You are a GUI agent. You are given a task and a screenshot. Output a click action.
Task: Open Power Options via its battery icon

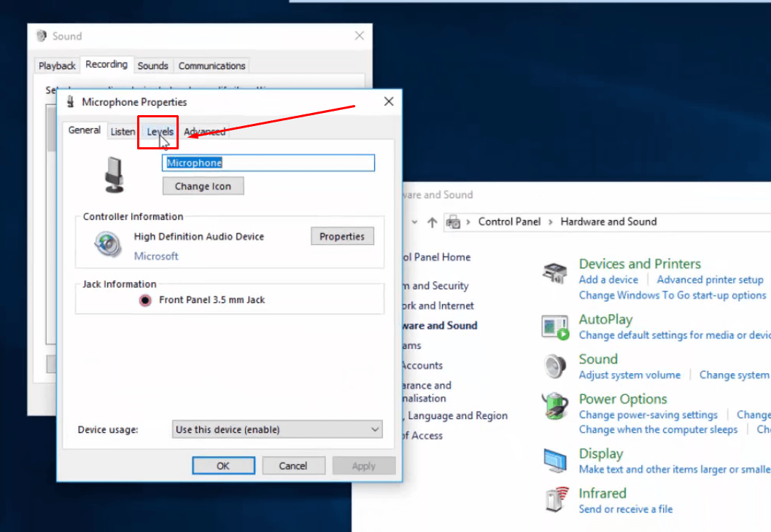pyautogui.click(x=554, y=407)
